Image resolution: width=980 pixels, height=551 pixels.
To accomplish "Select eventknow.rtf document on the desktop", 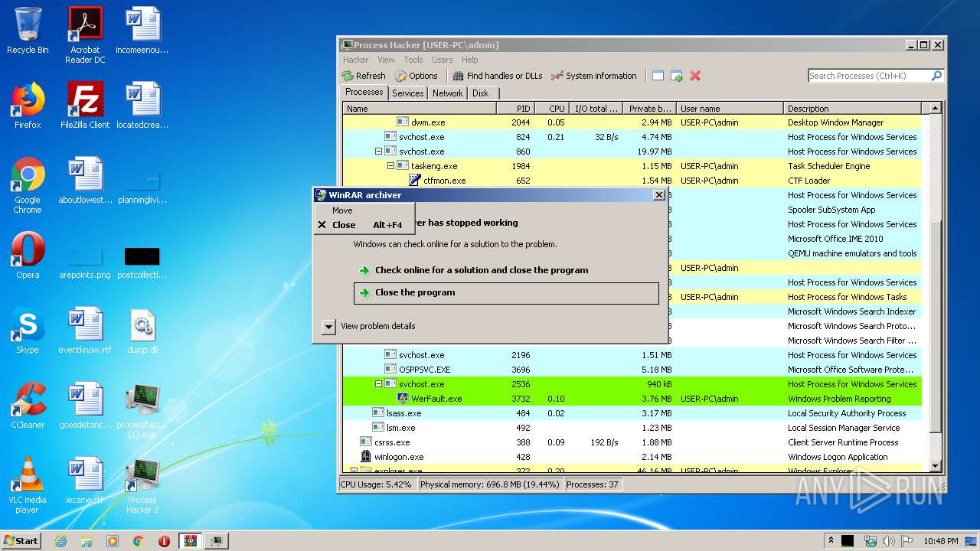I will tap(85, 331).
